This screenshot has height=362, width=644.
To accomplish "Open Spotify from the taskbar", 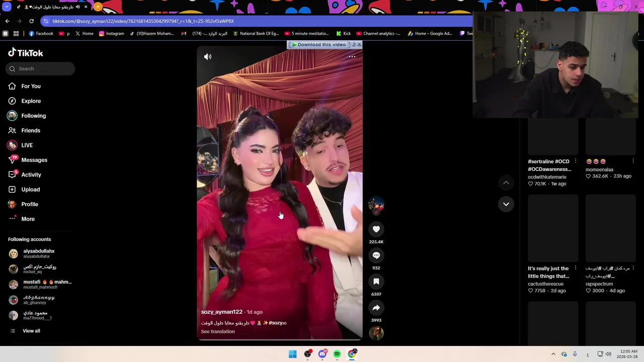I will [337, 354].
